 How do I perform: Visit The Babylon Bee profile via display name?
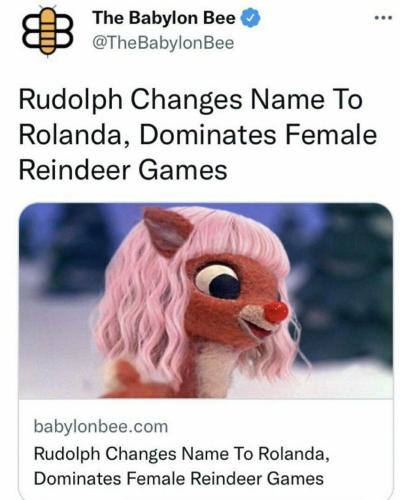point(164,18)
